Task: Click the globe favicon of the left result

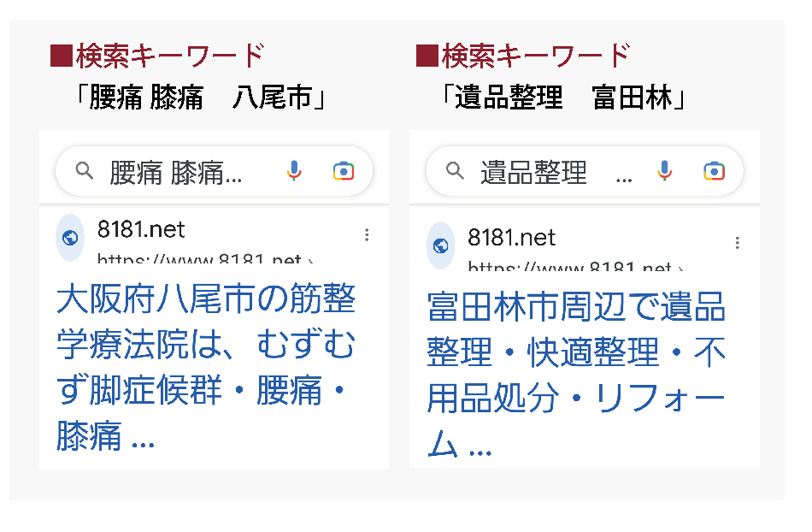Action: click(x=70, y=238)
